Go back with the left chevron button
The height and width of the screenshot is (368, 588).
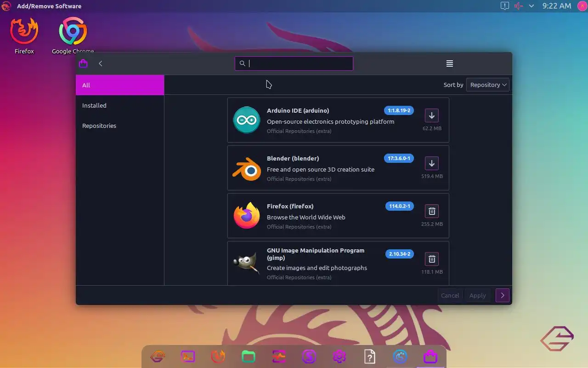(101, 63)
